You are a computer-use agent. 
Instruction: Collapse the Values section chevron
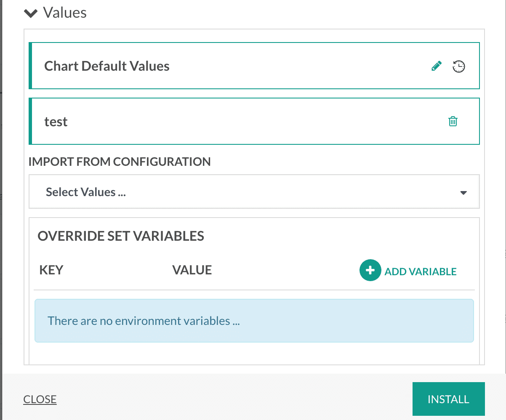point(31,13)
